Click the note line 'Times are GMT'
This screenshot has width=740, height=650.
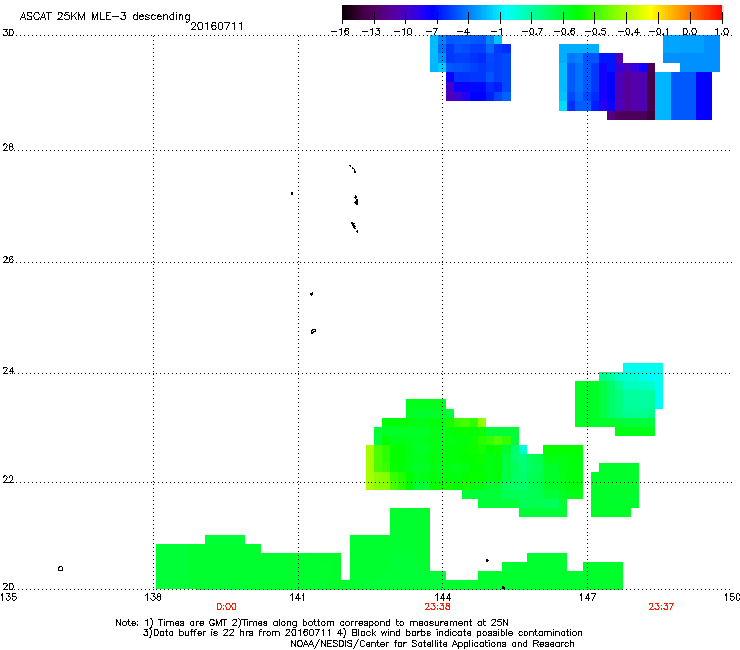click(x=193, y=623)
